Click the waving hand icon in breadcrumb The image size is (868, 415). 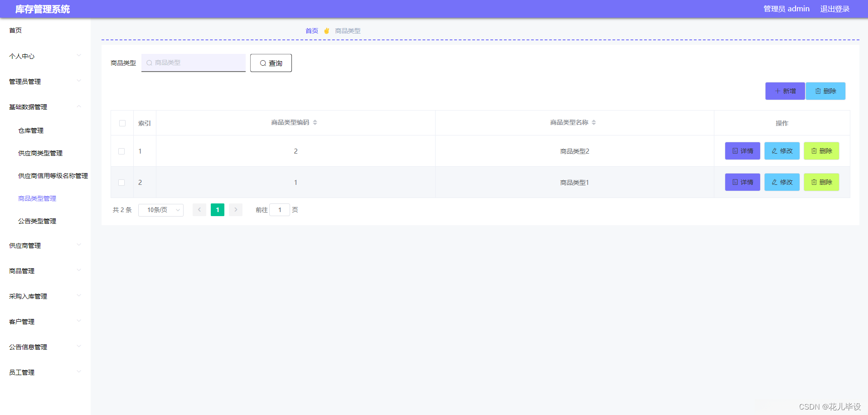[326, 31]
